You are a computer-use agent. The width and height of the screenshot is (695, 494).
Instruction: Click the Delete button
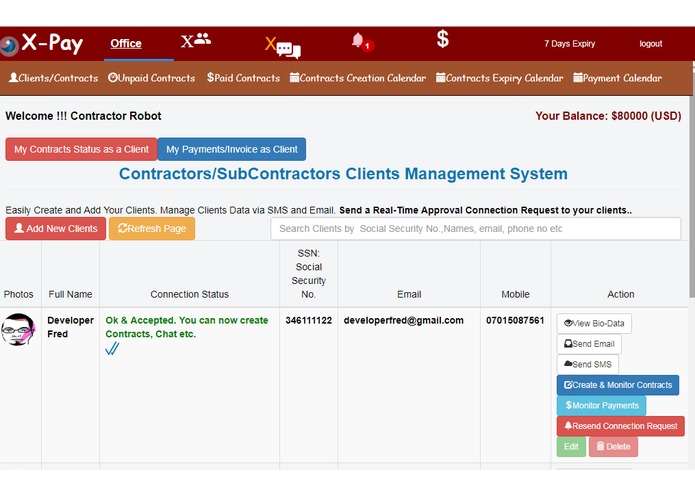[613, 447]
